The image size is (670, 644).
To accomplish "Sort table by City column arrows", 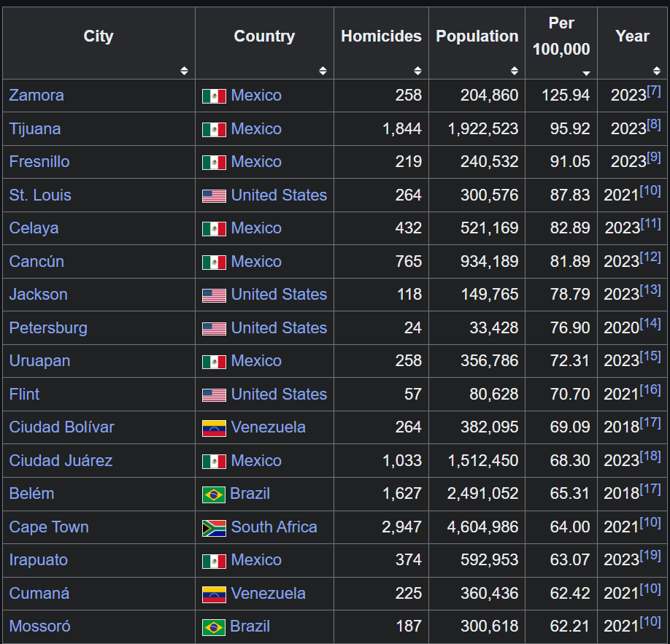I will point(184,71).
